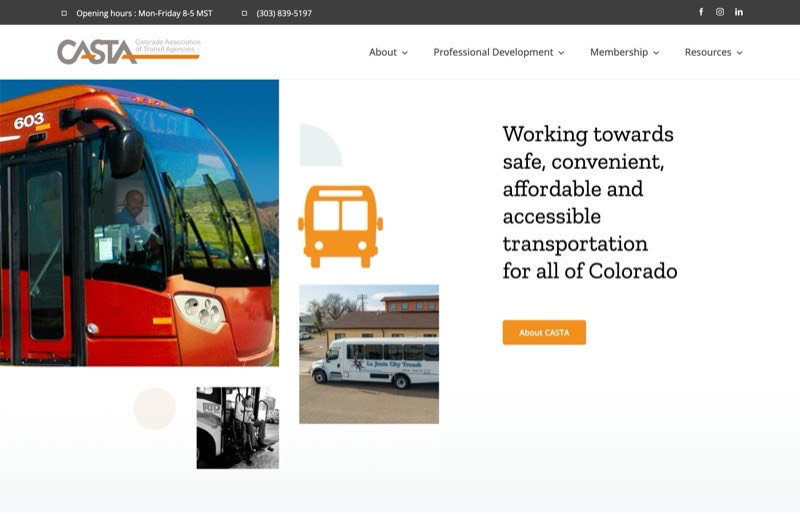Click the black-and-white bus lift photo
800x514 pixels.
tap(237, 428)
